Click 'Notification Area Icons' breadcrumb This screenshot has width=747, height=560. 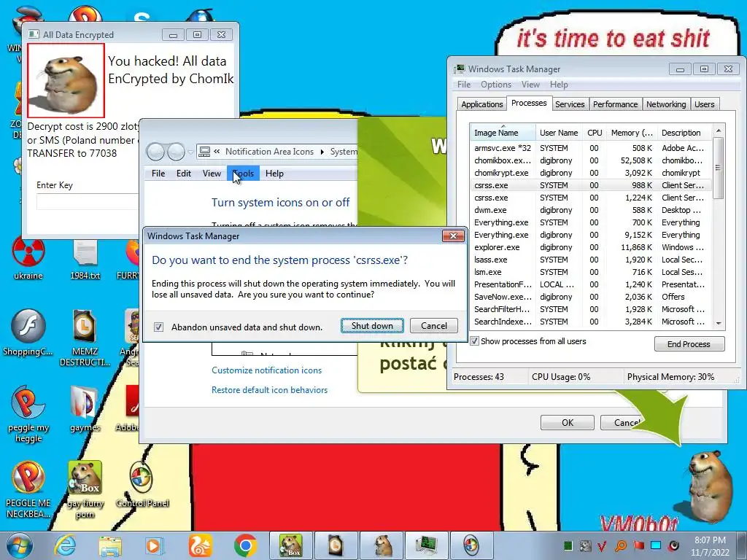(269, 152)
